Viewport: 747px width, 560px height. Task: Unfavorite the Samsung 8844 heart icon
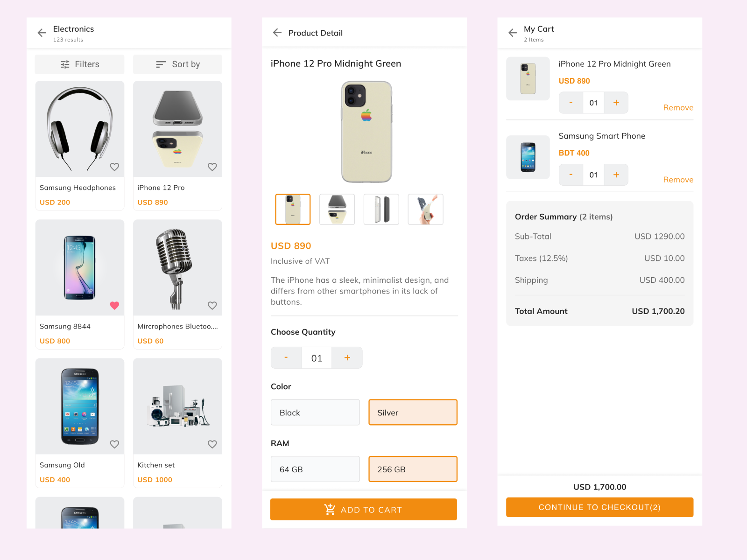pyautogui.click(x=114, y=306)
